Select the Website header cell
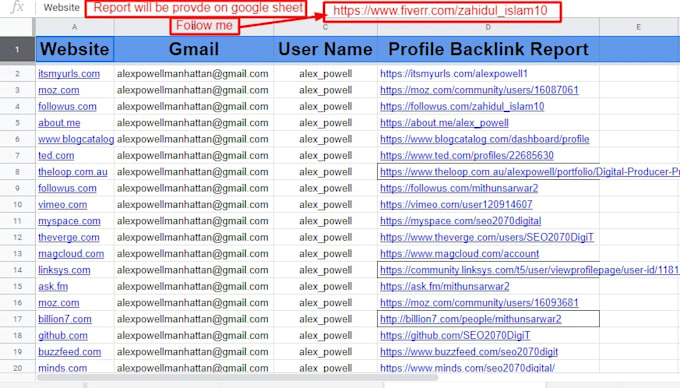This screenshot has height=388, width=680. pyautogui.click(x=75, y=49)
